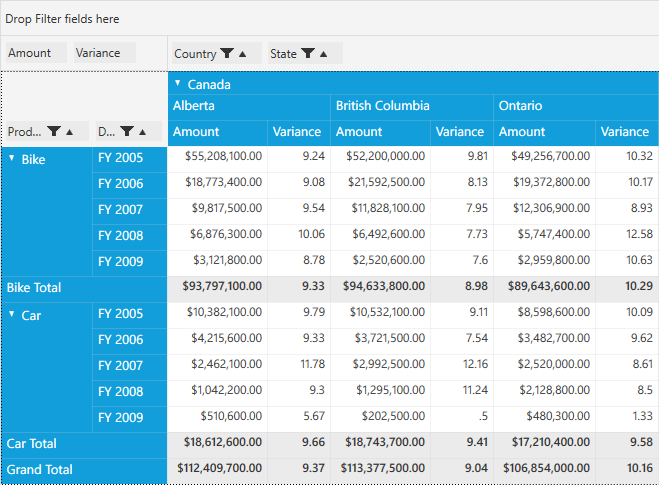Screen dimensions: 659x485
Task: Click the Country field sort arrow
Action: pyautogui.click(x=242, y=54)
